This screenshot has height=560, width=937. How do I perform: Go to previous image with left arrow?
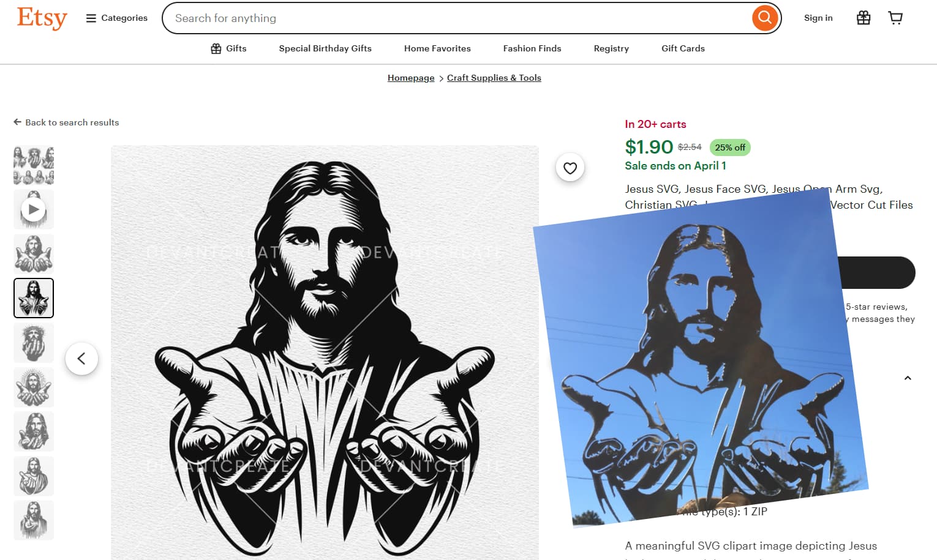tap(81, 359)
